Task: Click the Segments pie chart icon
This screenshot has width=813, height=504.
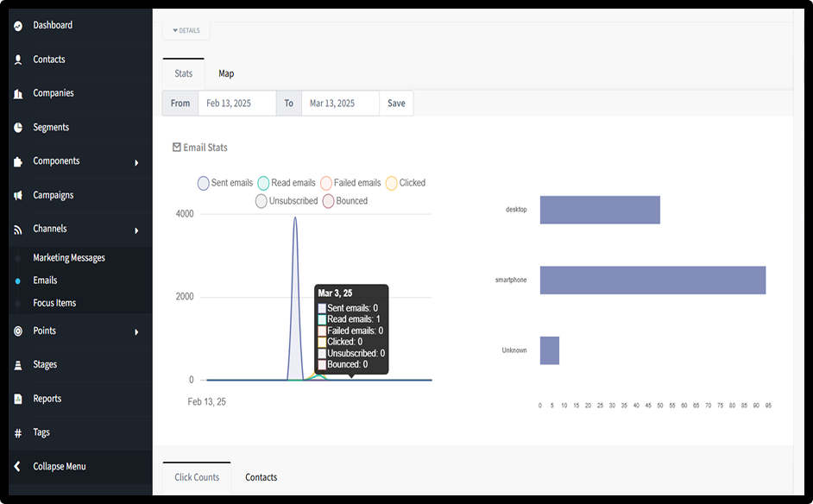Action: coord(18,128)
